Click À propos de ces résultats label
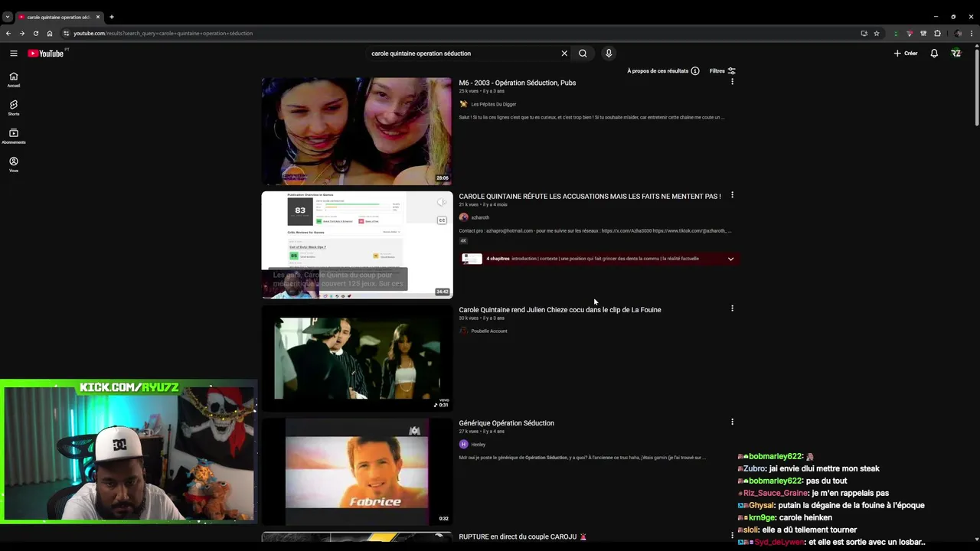 pos(658,71)
